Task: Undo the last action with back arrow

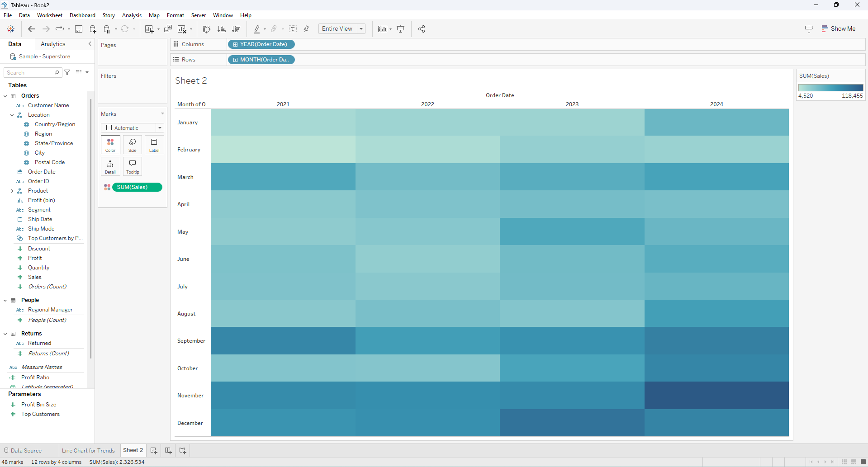Action: coord(32,29)
